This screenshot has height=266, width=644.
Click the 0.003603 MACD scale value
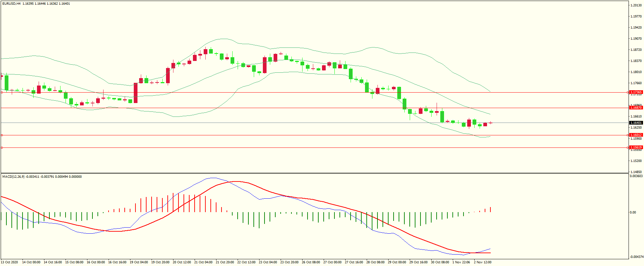click(636, 176)
